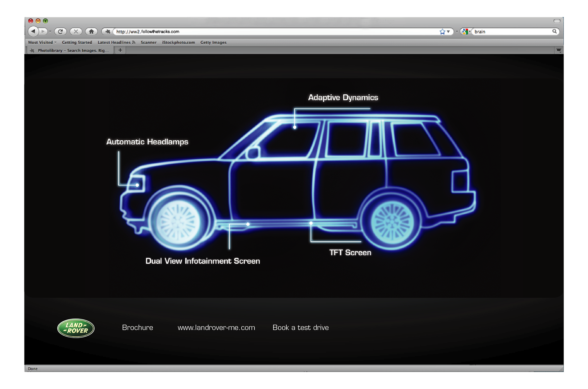Screen dimensions: 588x389
Task: Open the www.landrover-me.com link
Action: click(x=216, y=327)
